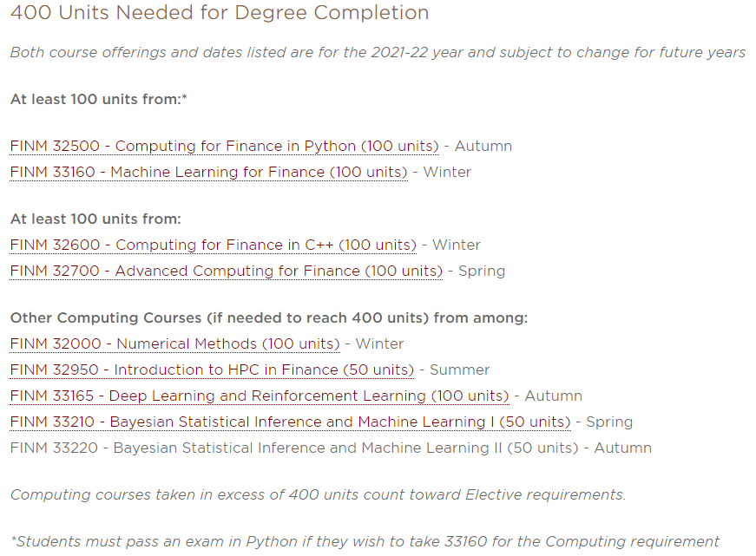Click the unlinked FINM 33220 Bayesian Inference II text
756x556 pixels.
click(x=294, y=448)
